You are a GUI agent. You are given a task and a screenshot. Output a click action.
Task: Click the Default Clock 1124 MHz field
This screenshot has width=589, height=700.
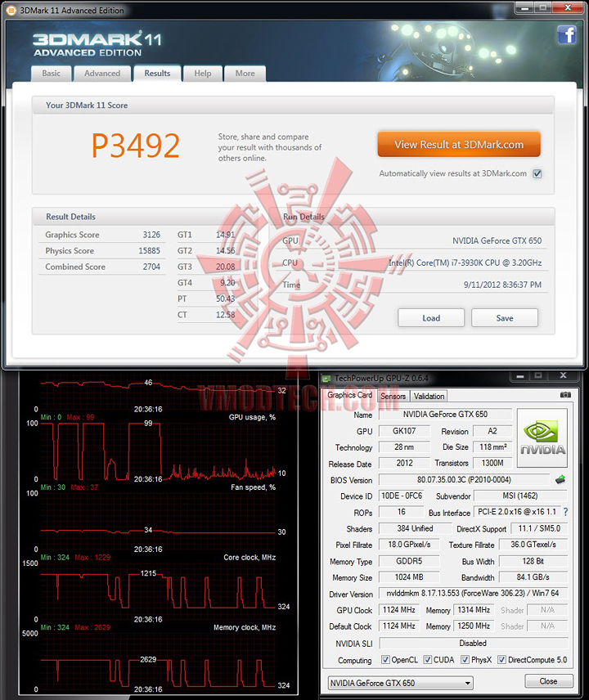tap(398, 626)
